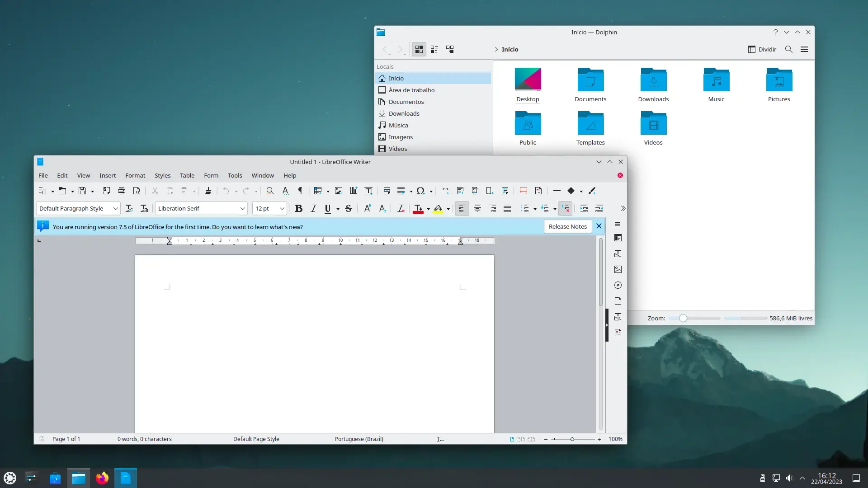Click the Find & Replace magnifier icon

(270, 191)
